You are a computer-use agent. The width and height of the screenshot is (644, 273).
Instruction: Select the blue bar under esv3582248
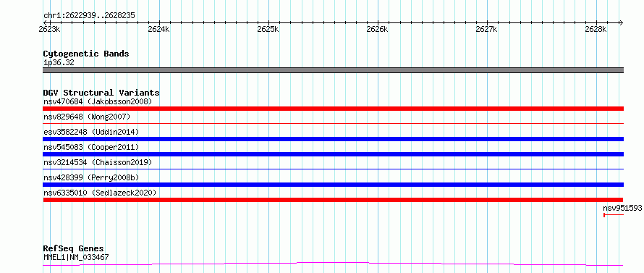click(x=334, y=139)
